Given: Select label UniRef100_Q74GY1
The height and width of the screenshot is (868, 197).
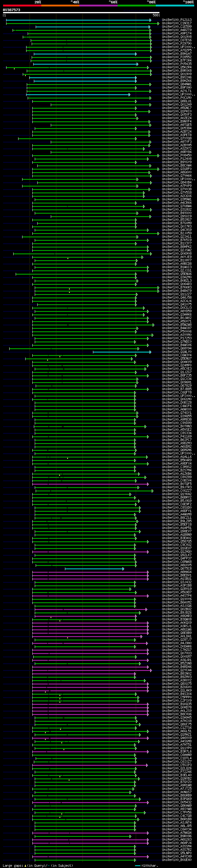Looking at the screenshot, I should (177, 413).
